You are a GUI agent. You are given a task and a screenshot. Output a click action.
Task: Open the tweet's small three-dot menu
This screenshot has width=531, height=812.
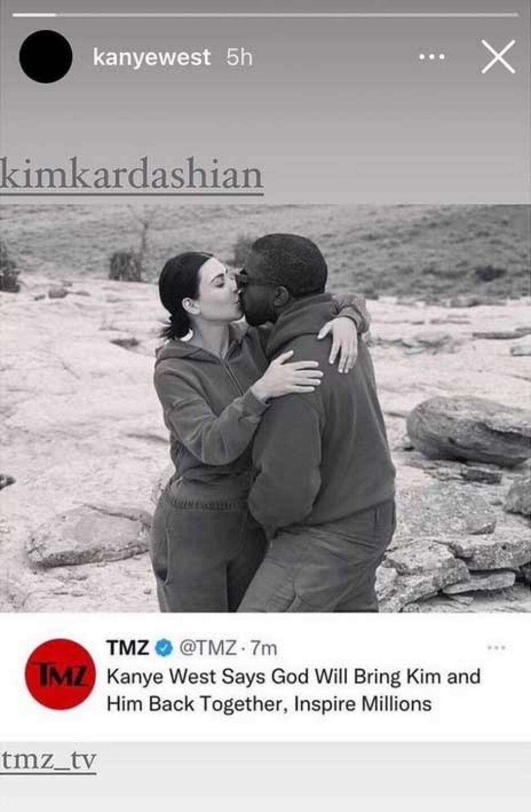click(496, 648)
